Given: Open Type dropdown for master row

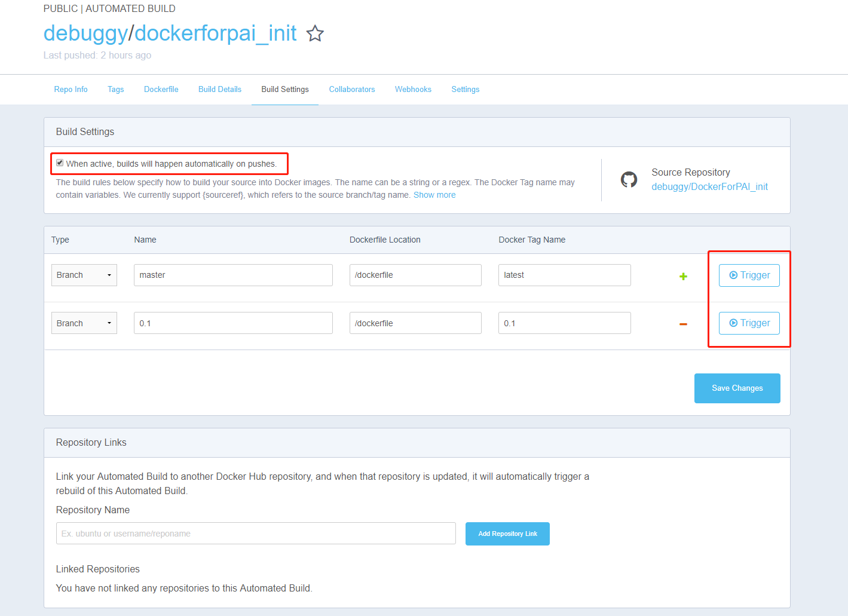Looking at the screenshot, I should (84, 275).
